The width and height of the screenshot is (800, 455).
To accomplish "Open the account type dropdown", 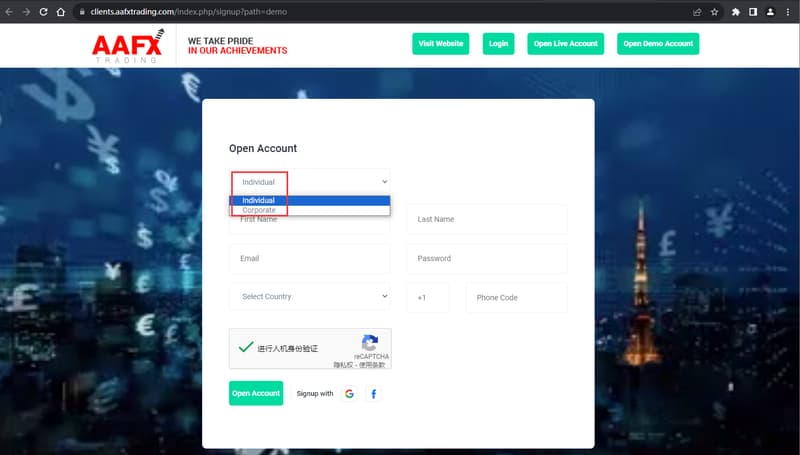I will pos(310,182).
